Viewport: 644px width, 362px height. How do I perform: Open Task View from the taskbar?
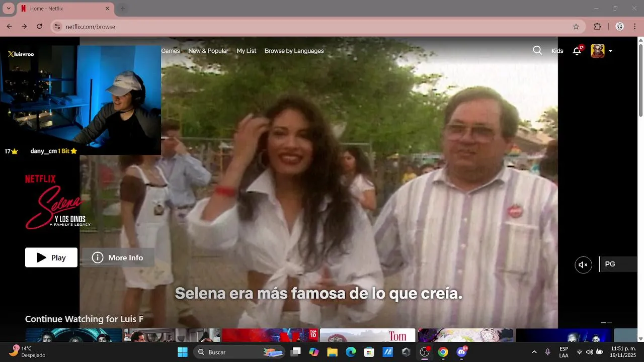pyautogui.click(x=296, y=352)
